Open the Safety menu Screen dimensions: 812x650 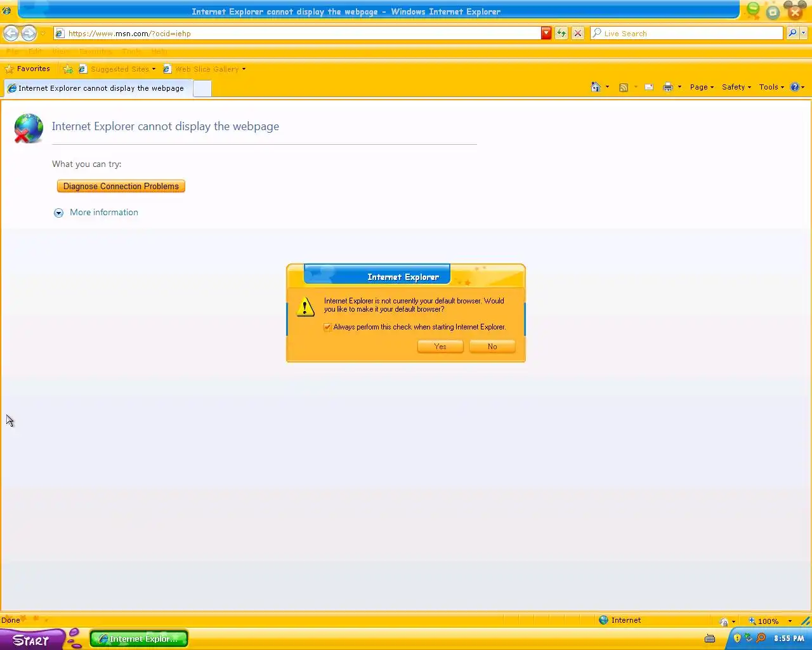[737, 87]
